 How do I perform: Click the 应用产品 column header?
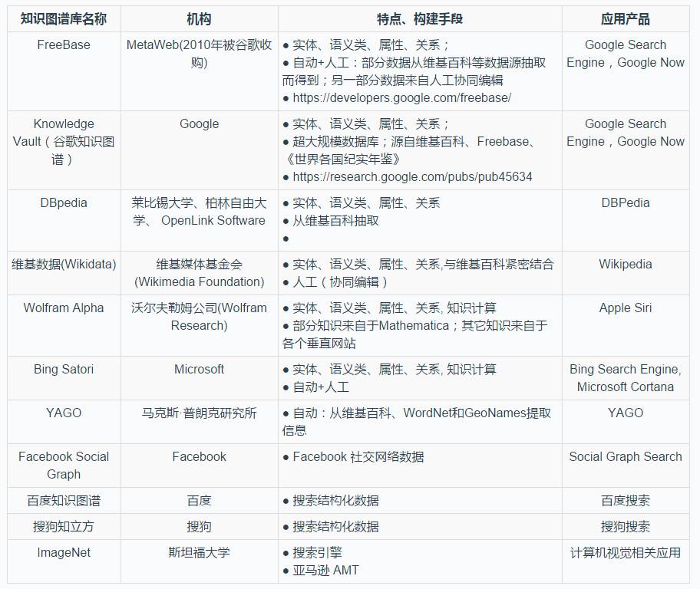(x=626, y=19)
